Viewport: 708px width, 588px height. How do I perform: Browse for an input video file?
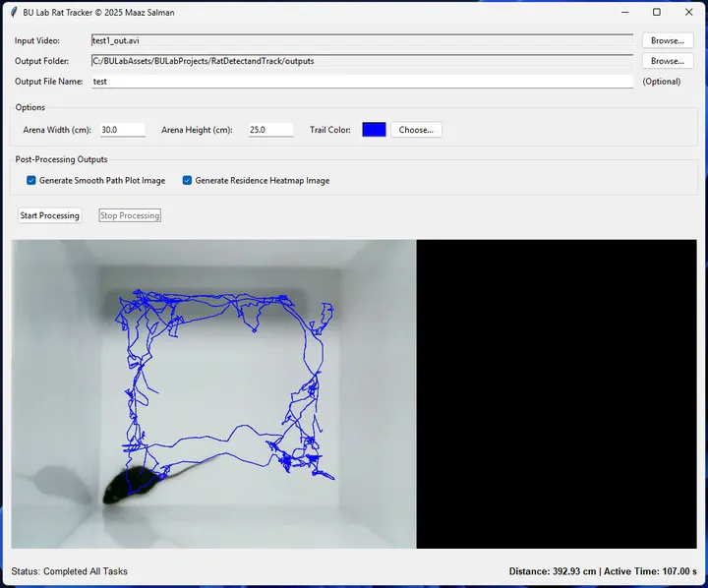coord(668,41)
